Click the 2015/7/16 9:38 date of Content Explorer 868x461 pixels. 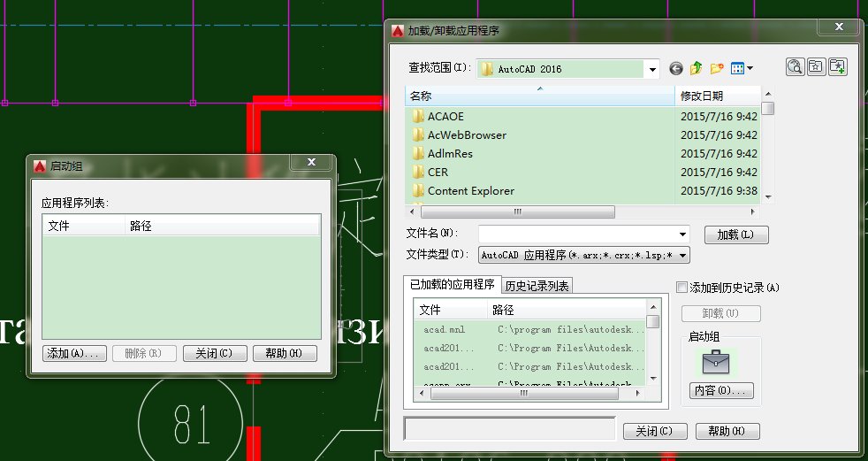click(x=719, y=190)
